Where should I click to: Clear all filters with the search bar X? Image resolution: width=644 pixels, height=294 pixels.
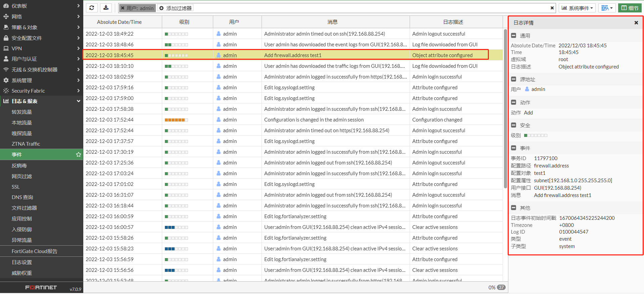(552, 8)
